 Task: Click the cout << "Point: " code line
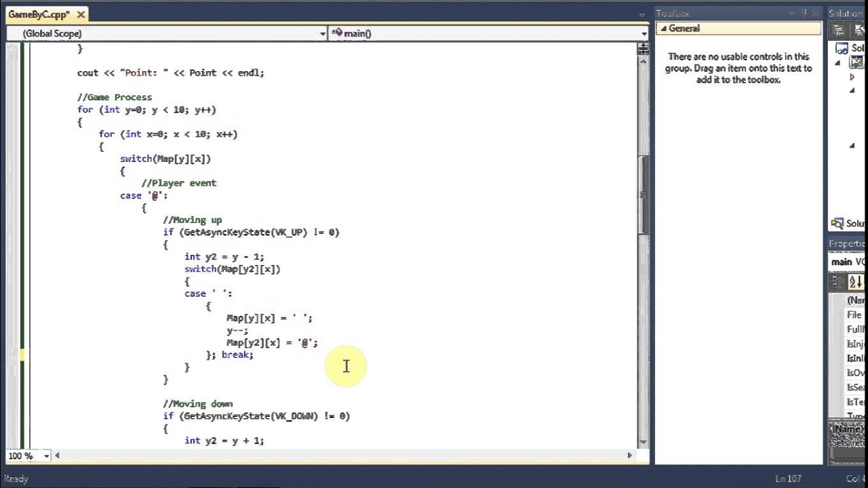tap(171, 73)
